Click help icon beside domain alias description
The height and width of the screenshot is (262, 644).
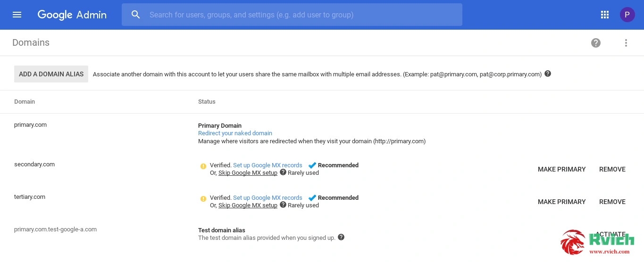click(x=548, y=74)
